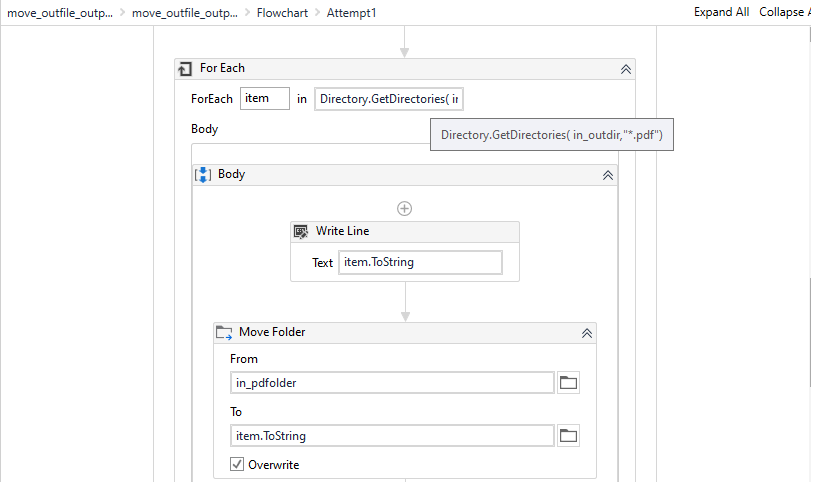Viewport: 819px width, 482px height.
Task: Browse for the To folder
Action: (569, 435)
